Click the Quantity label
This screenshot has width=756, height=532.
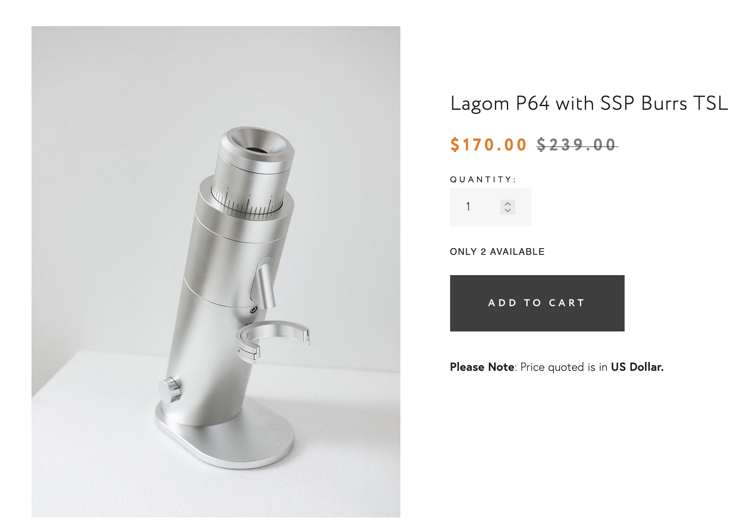pyautogui.click(x=483, y=179)
